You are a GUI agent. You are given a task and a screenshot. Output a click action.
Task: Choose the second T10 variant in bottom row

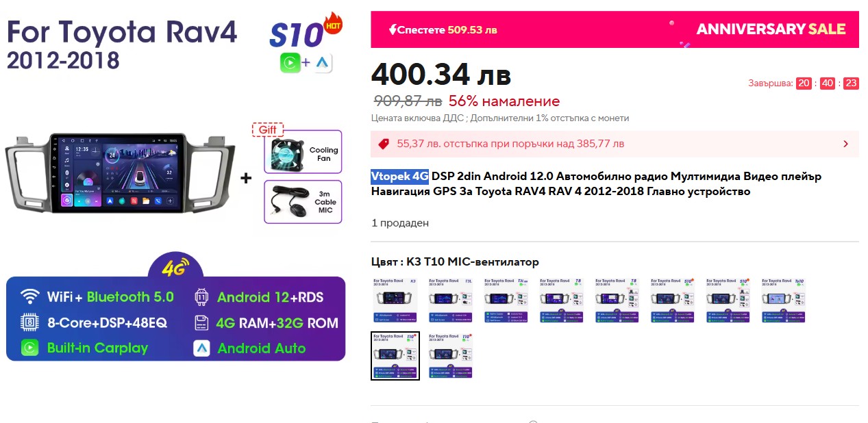[450, 355]
